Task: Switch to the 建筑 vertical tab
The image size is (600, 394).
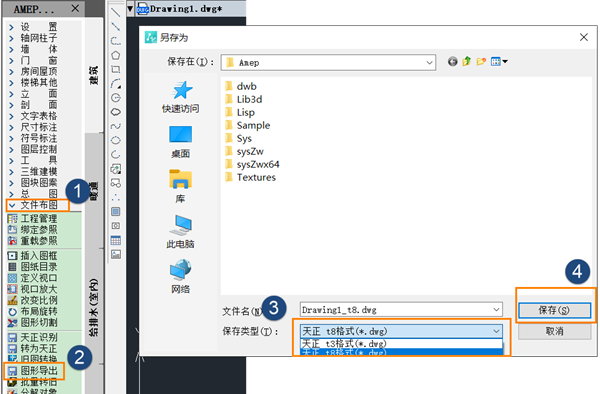Action: [93, 75]
